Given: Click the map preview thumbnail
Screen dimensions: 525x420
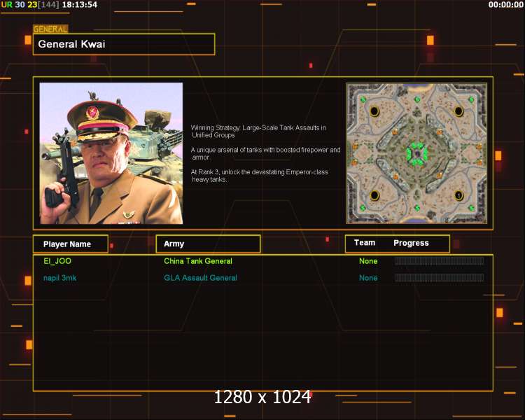Looking at the screenshot, I should pos(416,153).
